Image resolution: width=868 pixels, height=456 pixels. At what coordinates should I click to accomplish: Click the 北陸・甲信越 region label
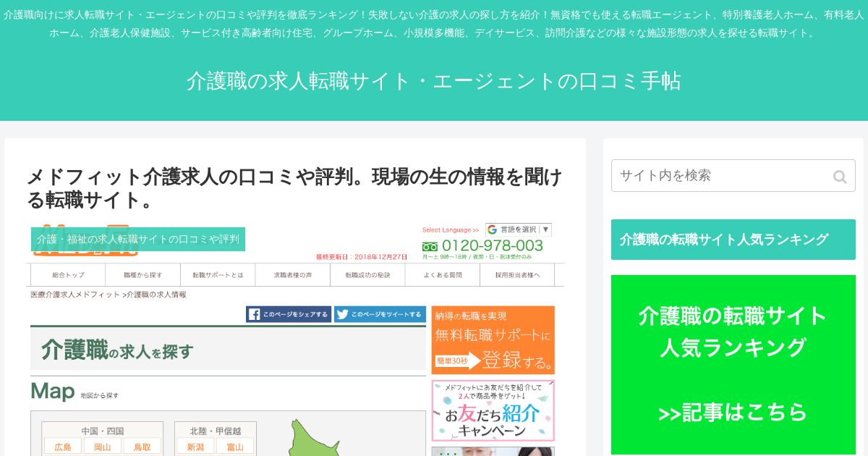215,431
